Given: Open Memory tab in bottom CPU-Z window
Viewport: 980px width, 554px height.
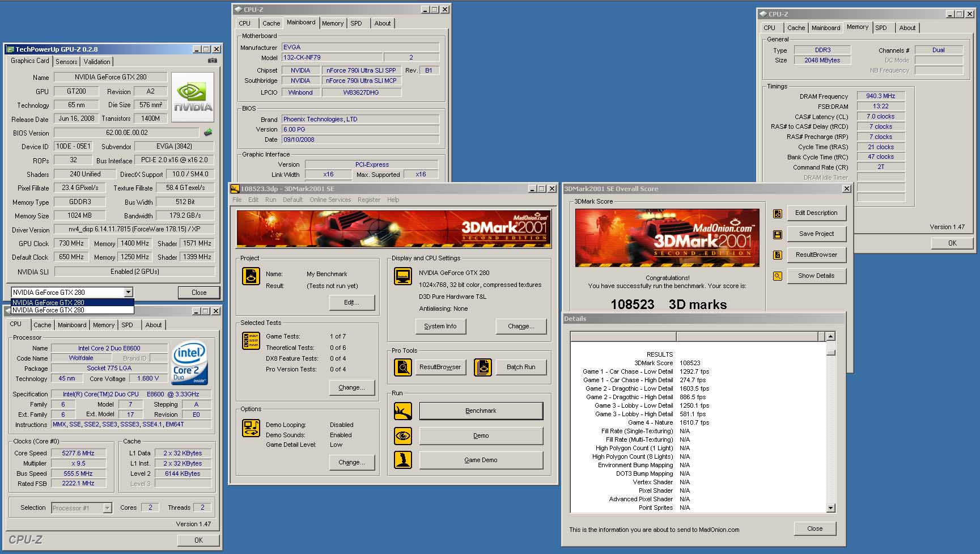Looking at the screenshot, I should point(104,325).
